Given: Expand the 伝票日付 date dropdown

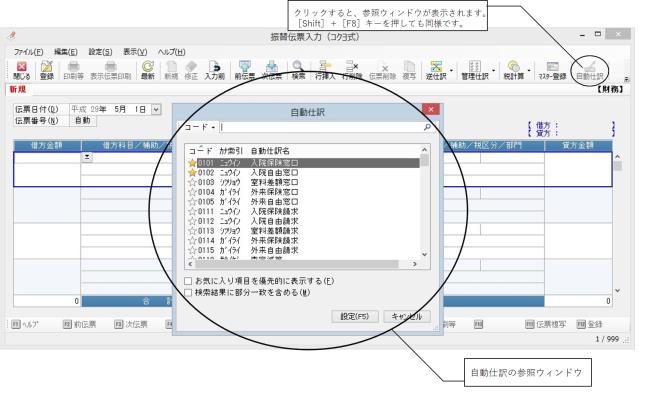Looking at the screenshot, I should pos(156,109).
